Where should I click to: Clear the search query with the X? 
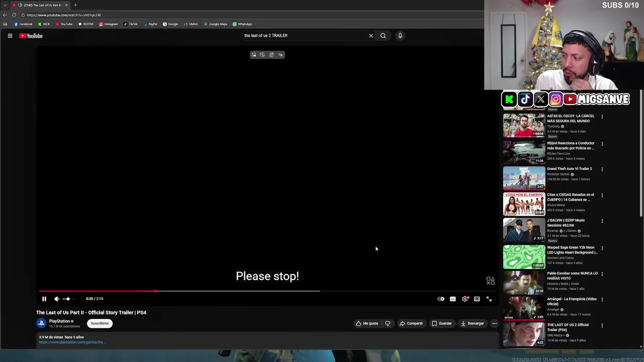(x=371, y=36)
